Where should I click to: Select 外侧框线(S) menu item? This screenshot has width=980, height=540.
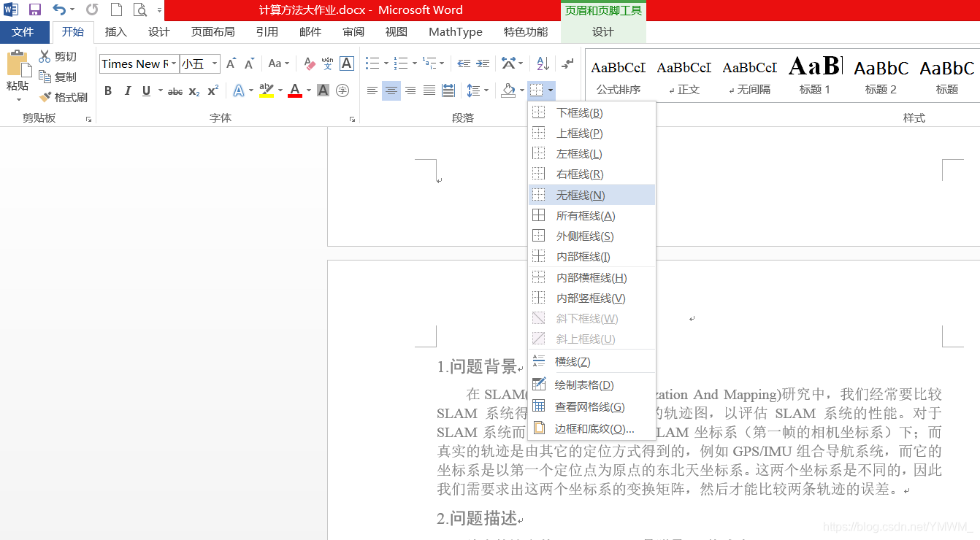click(592, 236)
